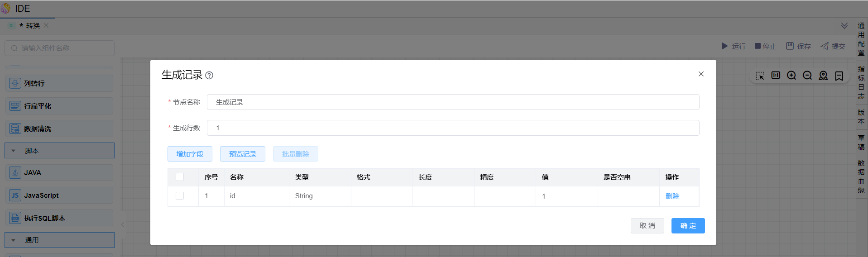Screen dimensions: 868x257
Task: Expand the double-chevron dropdown at top right
Action: 844,26
